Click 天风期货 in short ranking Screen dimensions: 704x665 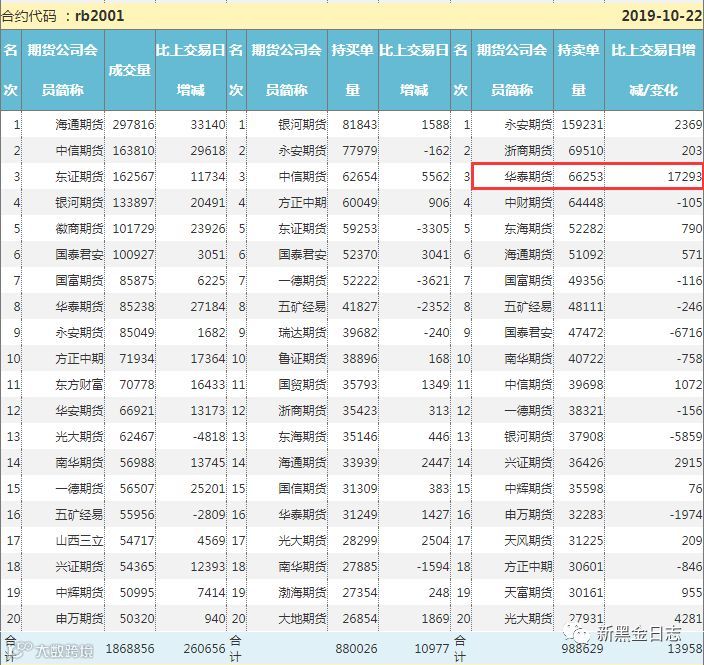click(x=528, y=541)
